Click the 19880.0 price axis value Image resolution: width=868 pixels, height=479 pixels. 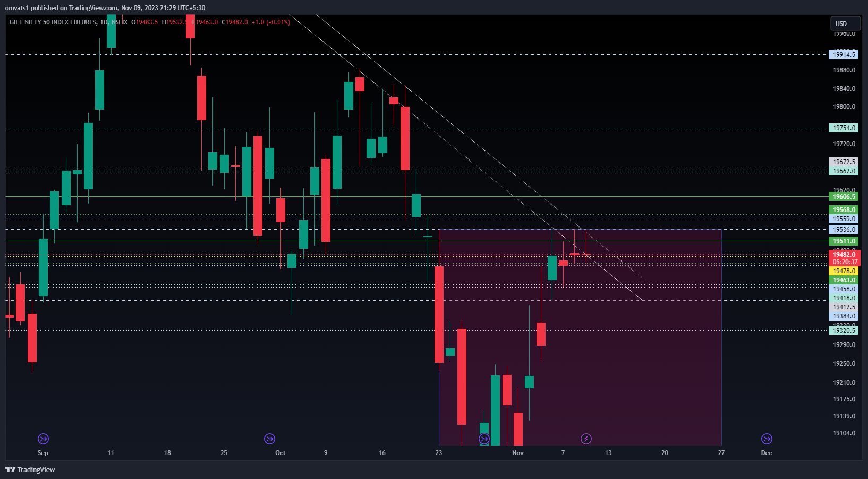tap(844, 70)
